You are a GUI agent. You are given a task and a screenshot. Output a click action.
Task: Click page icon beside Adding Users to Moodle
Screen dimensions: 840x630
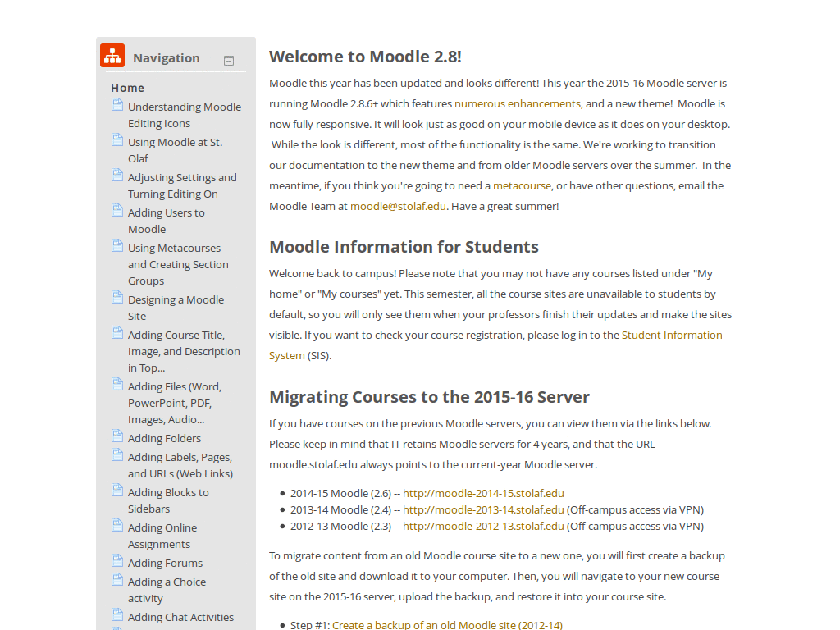point(117,211)
